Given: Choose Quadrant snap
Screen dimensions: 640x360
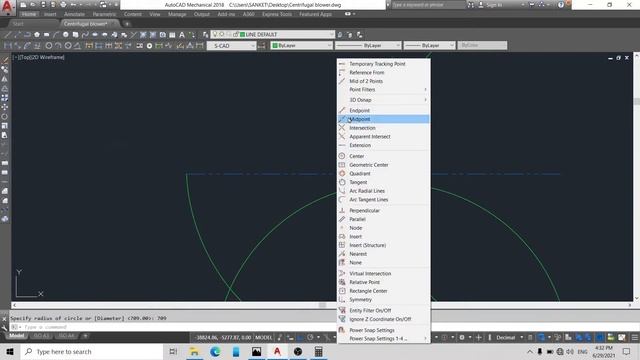Looking at the screenshot, I should pos(383,173).
